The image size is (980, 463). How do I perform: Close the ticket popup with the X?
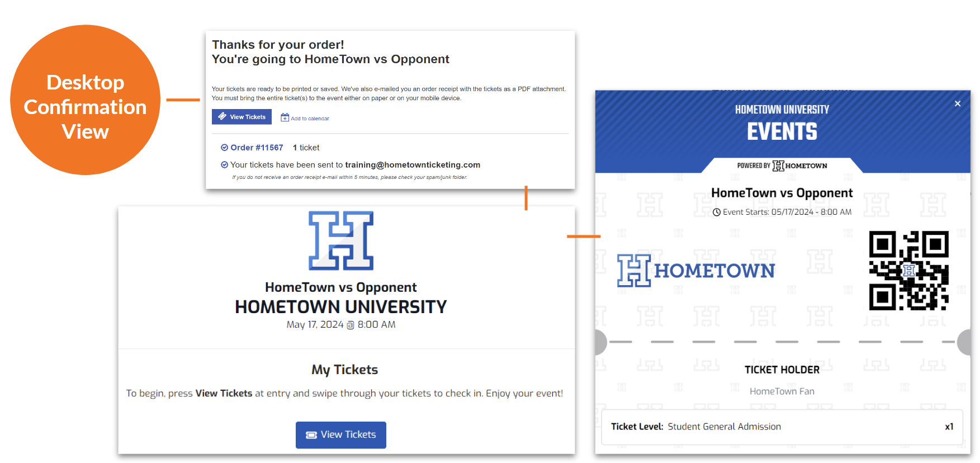click(958, 103)
